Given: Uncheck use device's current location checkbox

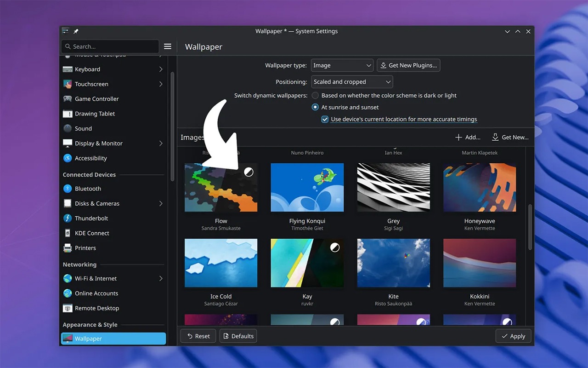Looking at the screenshot, I should point(325,119).
